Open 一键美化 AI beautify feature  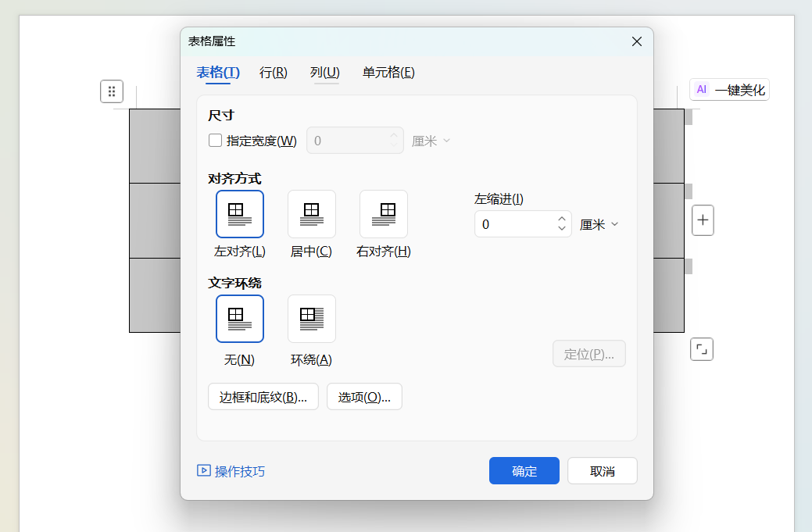point(728,89)
